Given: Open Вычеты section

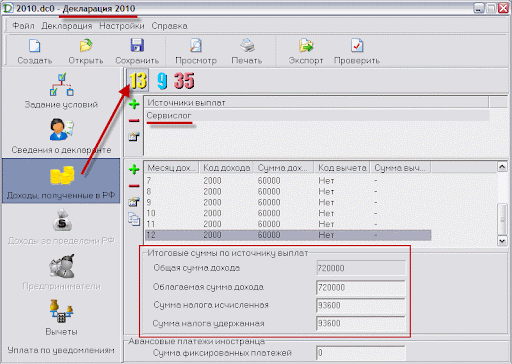Looking at the screenshot, I should [x=61, y=317].
